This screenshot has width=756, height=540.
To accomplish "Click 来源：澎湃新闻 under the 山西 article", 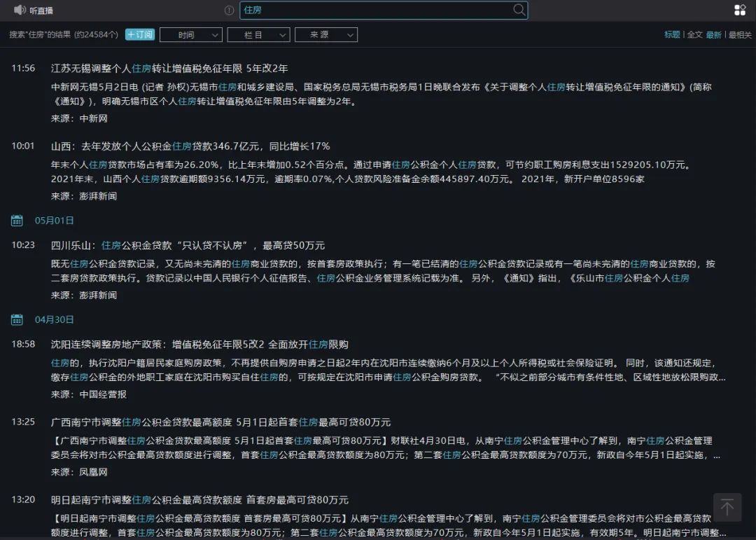I will (x=84, y=196).
